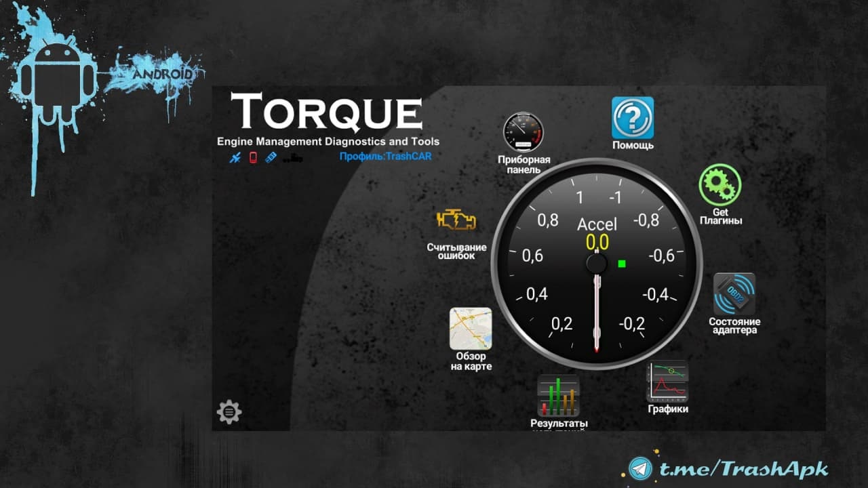This screenshot has width=868, height=488.
Task: Click the Torque title logo
Action: pyautogui.click(x=326, y=113)
